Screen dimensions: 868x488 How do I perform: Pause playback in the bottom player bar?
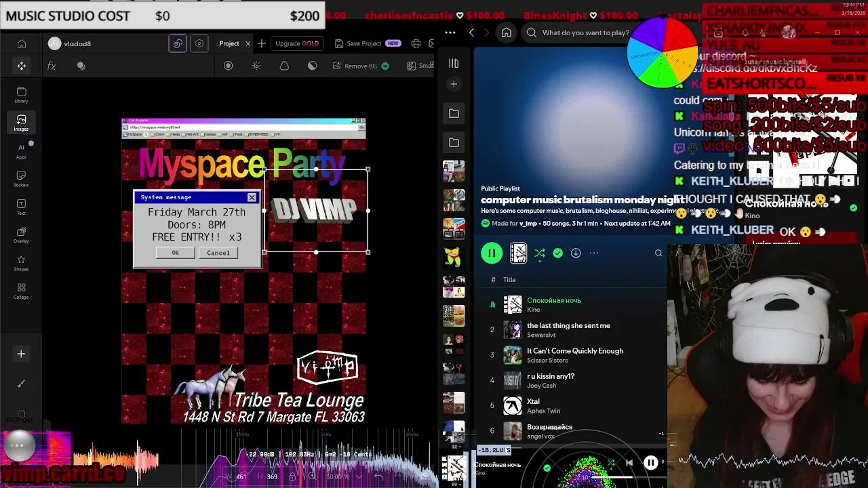point(650,463)
